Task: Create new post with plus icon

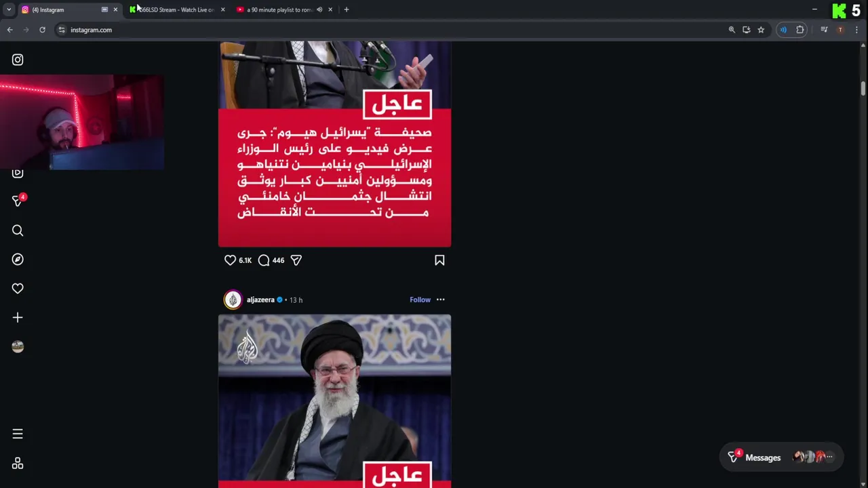Action: coord(18,317)
